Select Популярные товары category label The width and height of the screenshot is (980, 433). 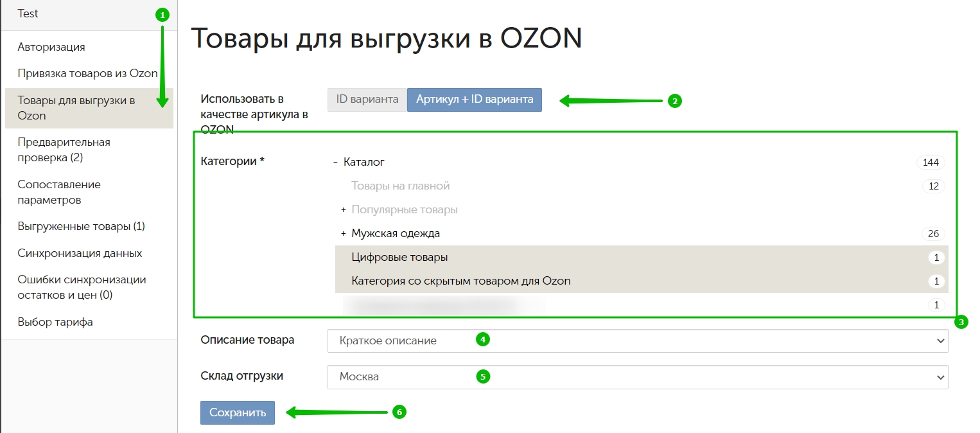405,210
